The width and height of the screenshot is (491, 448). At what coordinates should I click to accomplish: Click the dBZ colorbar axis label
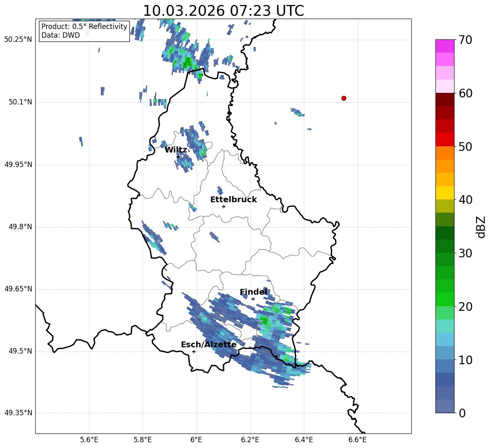coord(481,227)
